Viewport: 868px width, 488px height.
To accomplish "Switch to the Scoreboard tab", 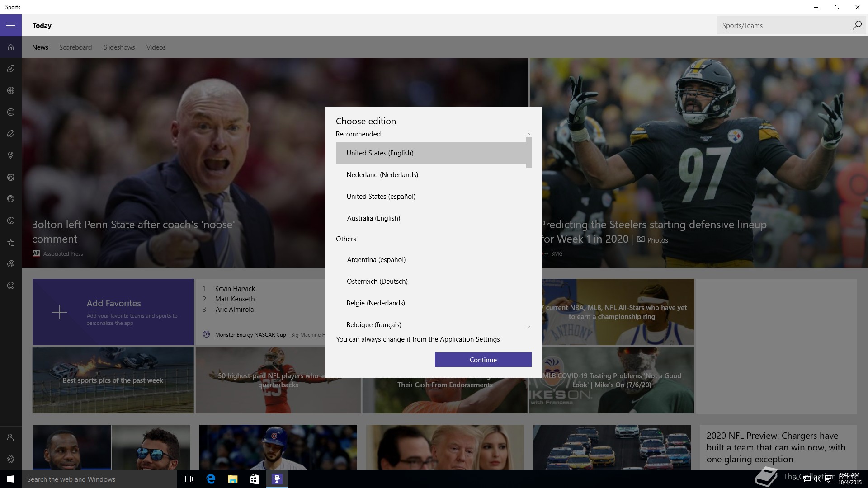I will click(75, 47).
